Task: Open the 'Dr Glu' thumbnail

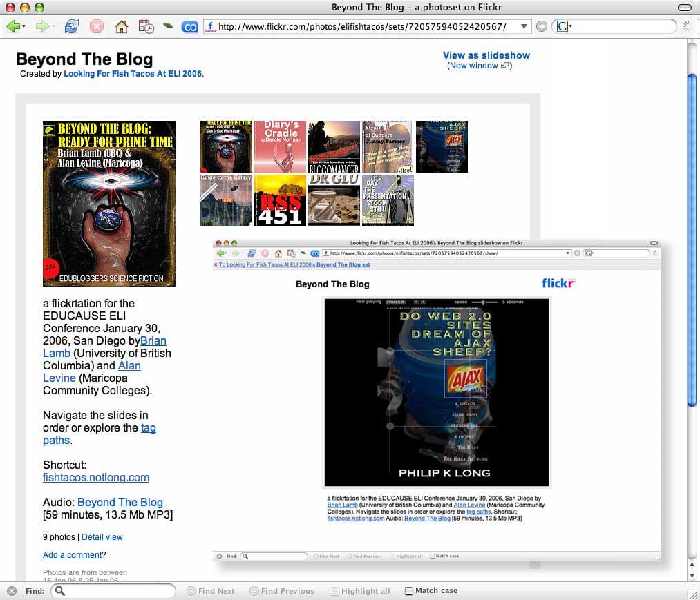Action: pos(334,200)
